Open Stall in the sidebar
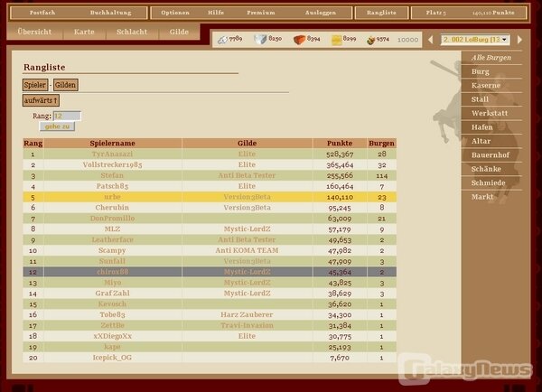 (x=480, y=99)
